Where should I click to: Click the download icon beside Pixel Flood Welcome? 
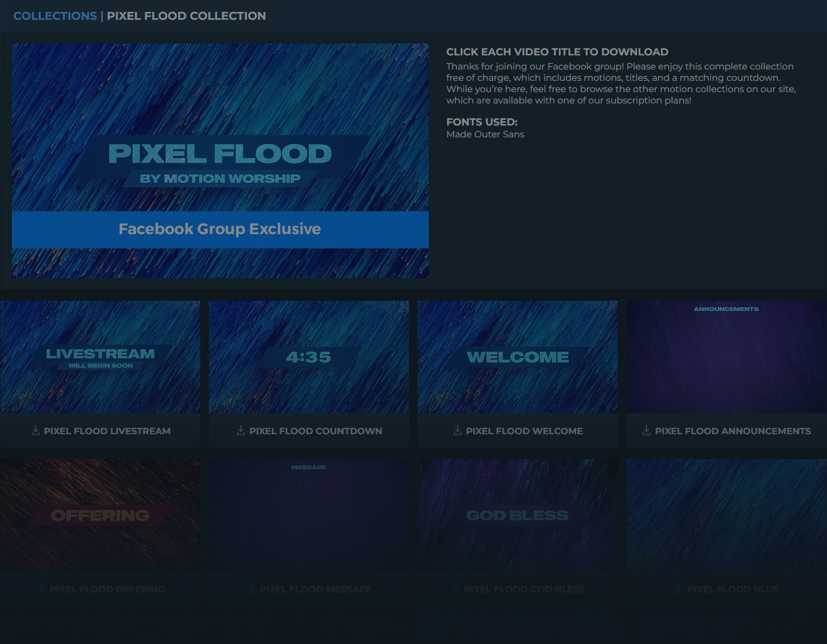tap(458, 431)
